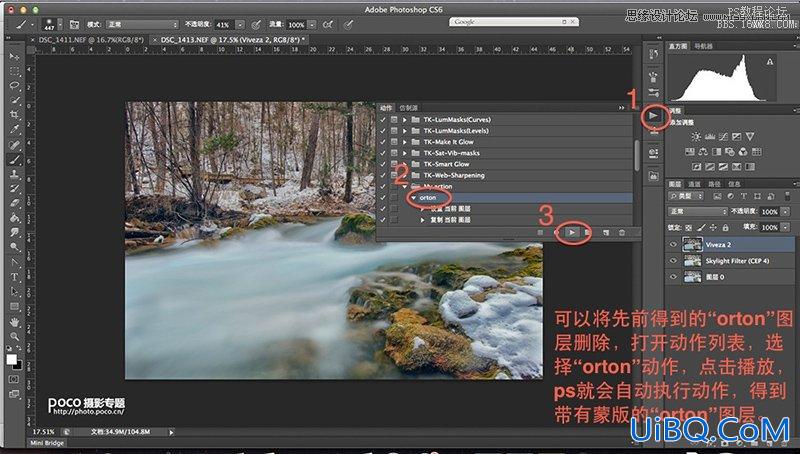
Task: Add a Curves adjustment icon
Action: click(723, 137)
